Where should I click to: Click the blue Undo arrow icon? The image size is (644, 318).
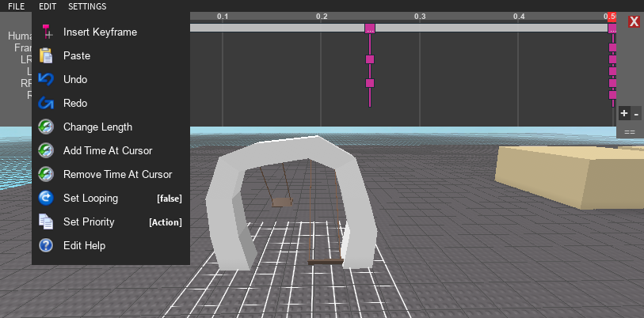click(x=46, y=79)
